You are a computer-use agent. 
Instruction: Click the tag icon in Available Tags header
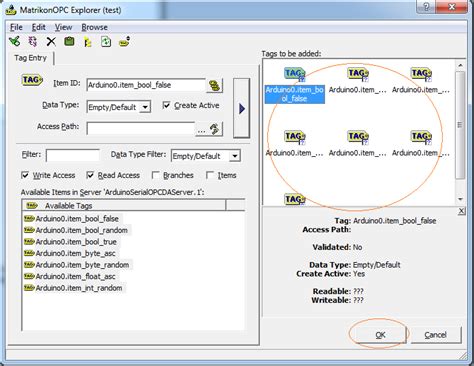tap(32, 205)
